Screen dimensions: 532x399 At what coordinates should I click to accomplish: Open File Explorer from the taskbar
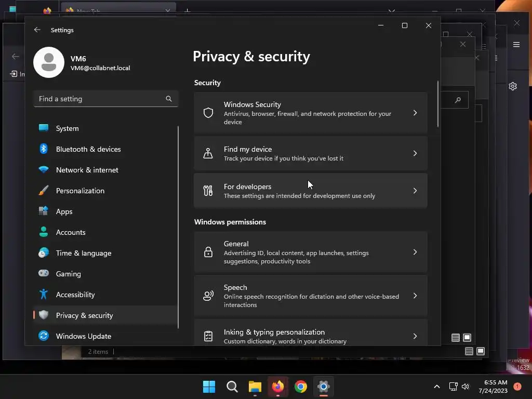[255, 387]
